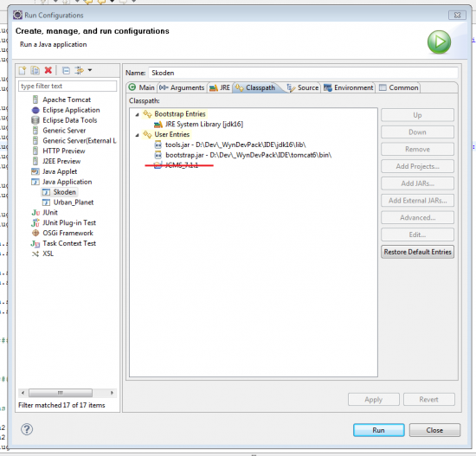Click the New launch configuration icon

pyautogui.click(x=23, y=71)
